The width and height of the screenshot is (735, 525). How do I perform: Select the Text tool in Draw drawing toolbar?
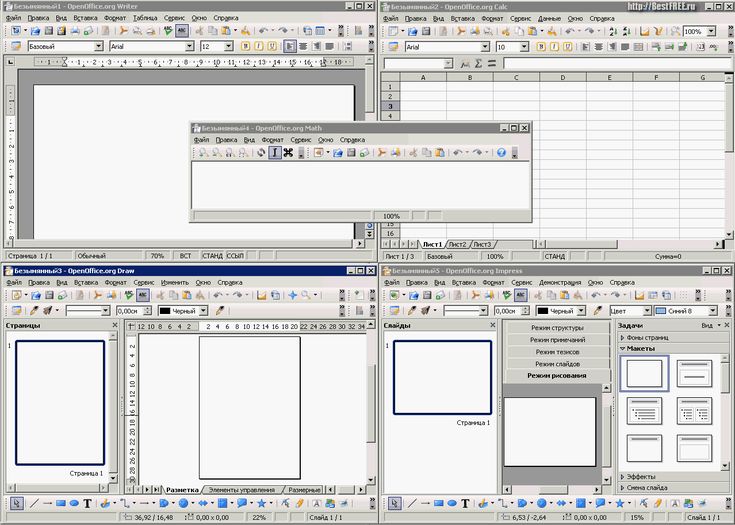point(87,503)
